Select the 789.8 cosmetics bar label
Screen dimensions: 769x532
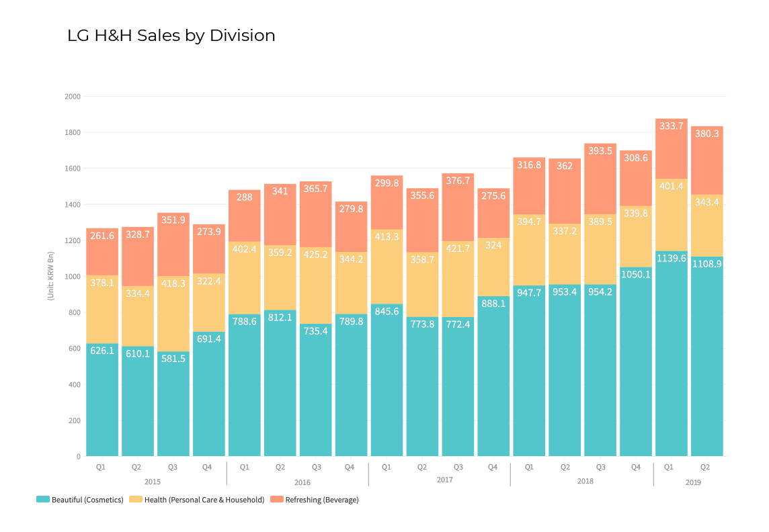click(x=351, y=321)
